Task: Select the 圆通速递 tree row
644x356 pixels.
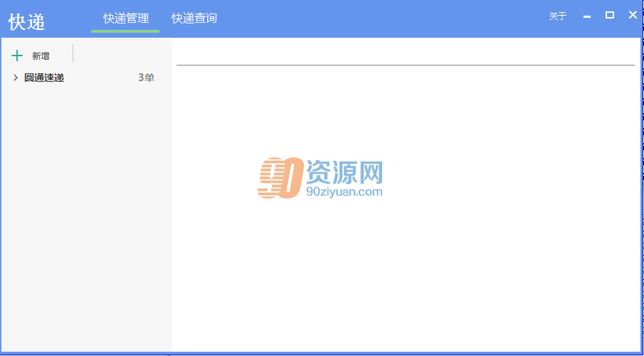Action: [86, 78]
